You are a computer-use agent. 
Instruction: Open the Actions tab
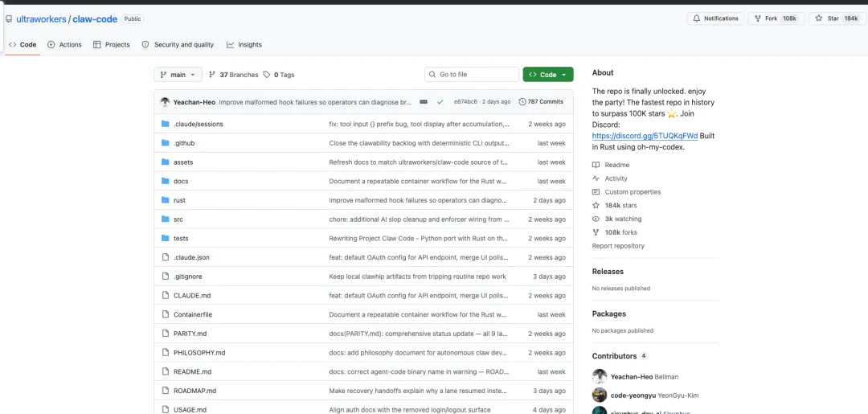pos(65,45)
